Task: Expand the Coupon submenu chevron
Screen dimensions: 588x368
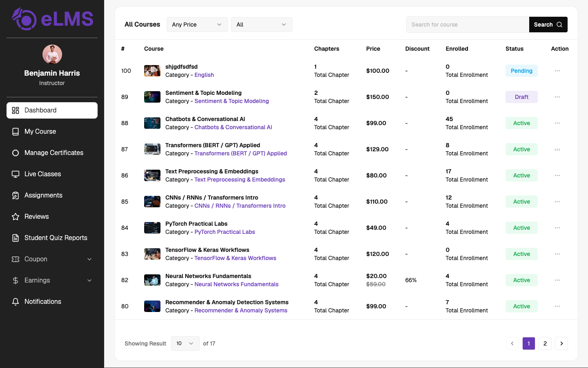Action: [x=89, y=259]
